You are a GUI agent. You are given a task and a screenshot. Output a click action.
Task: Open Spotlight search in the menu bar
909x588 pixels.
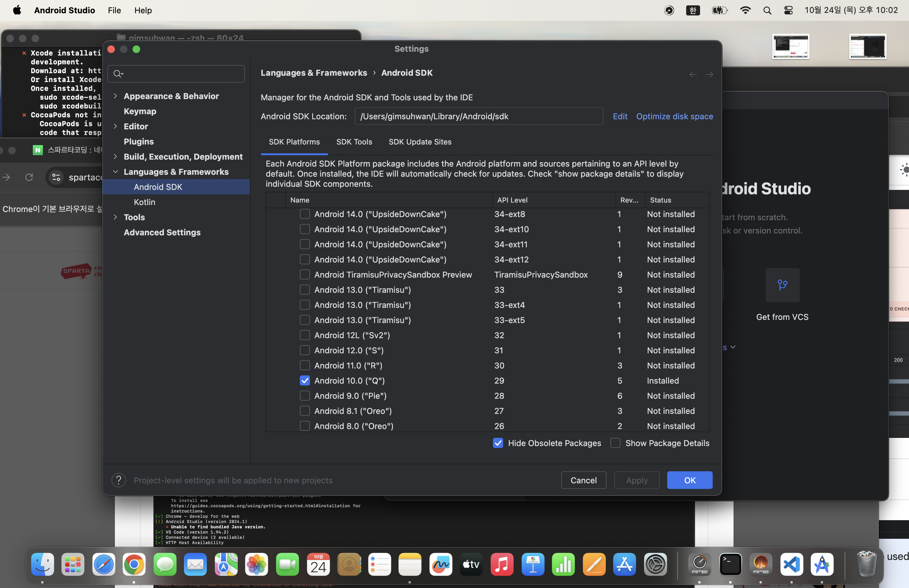pyautogui.click(x=767, y=10)
